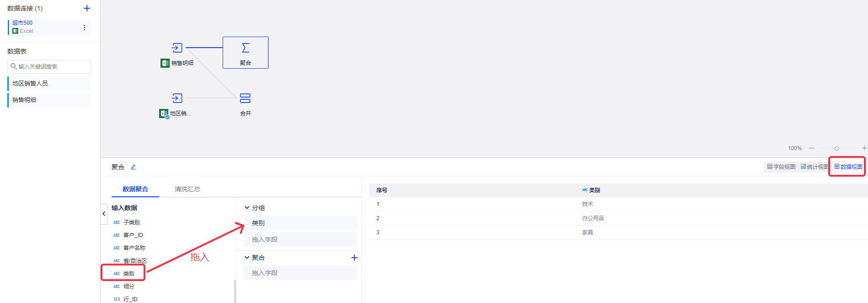Collapse the 聚合 section chevron

pyautogui.click(x=247, y=258)
